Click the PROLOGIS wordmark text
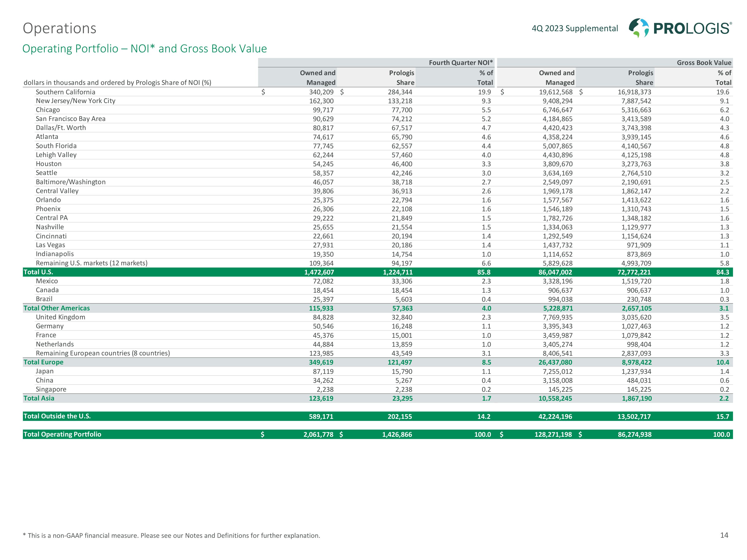 (692, 28)
